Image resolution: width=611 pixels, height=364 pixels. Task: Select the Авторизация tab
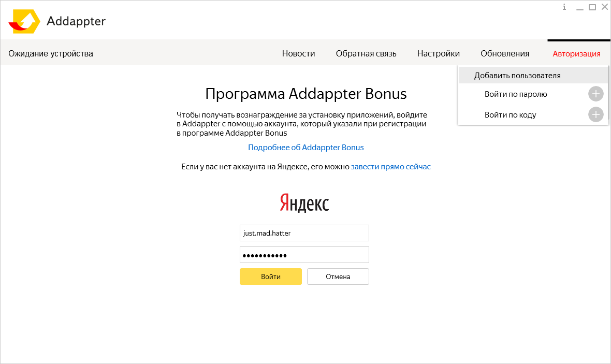(x=576, y=53)
